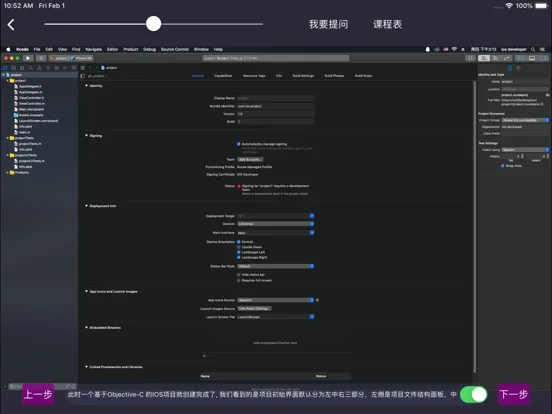Viewport: 552px width, 414px height.
Task: Open the Status Bar Style dropdown
Action: click(x=276, y=266)
